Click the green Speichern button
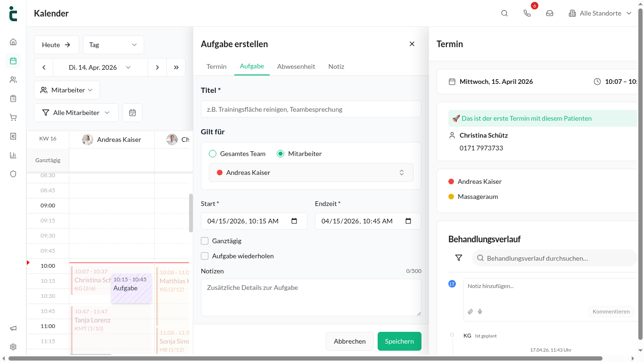The image size is (644, 362). [399, 341]
